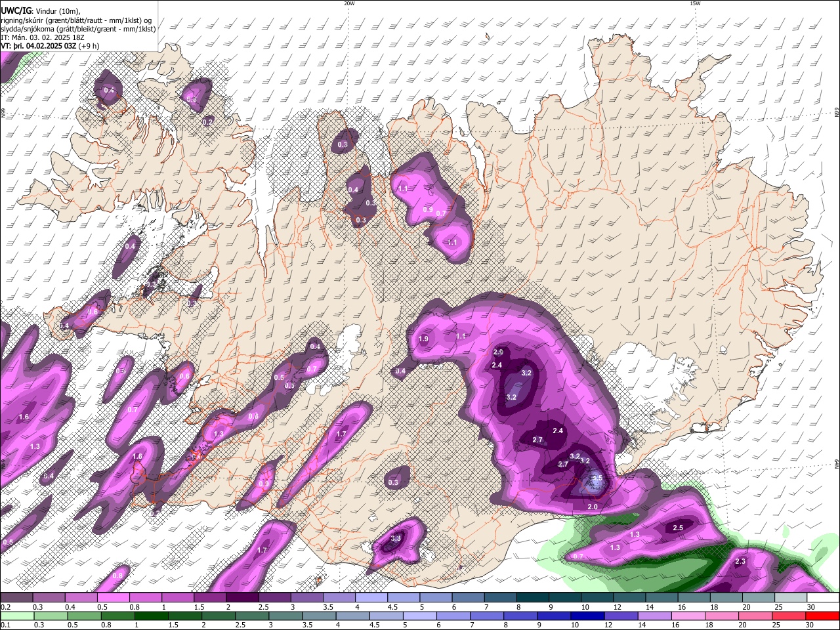This screenshot has width=840, height=630.
Task: Pick the darkest purple swatch between 2 and 2.5 in snow legend
Action: (243, 597)
